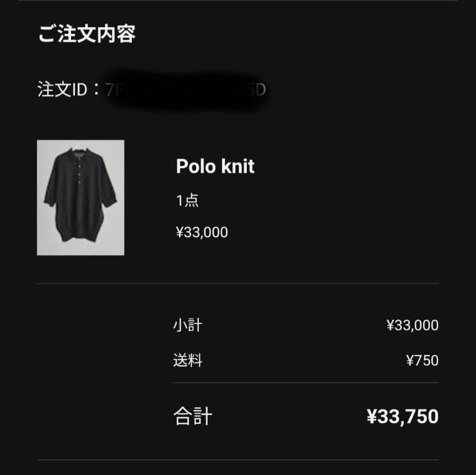Click the divider line below 合計

pyautogui.click(x=238, y=460)
